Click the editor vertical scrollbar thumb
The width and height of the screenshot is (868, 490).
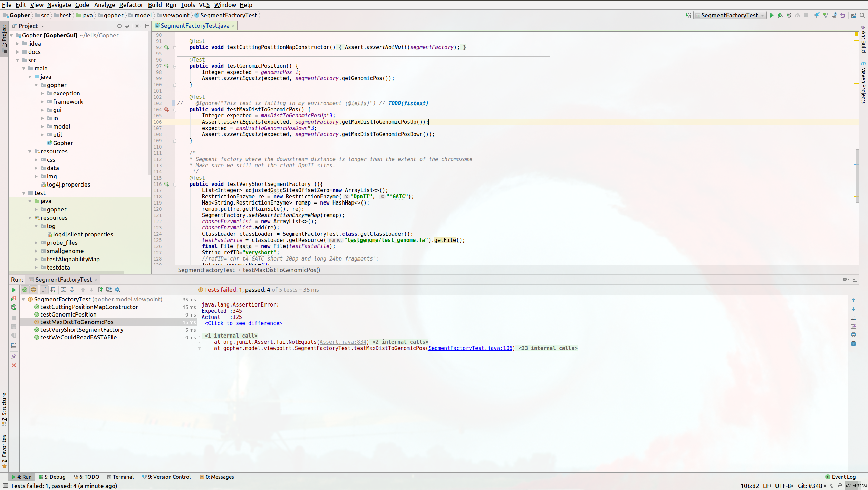click(x=857, y=176)
